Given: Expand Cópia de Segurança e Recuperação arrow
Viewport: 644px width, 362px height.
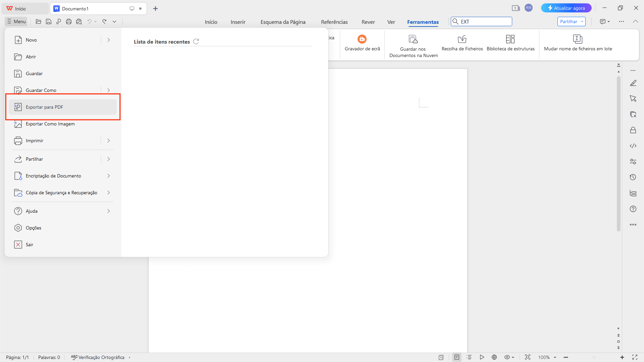Looking at the screenshot, I should 108,193.
